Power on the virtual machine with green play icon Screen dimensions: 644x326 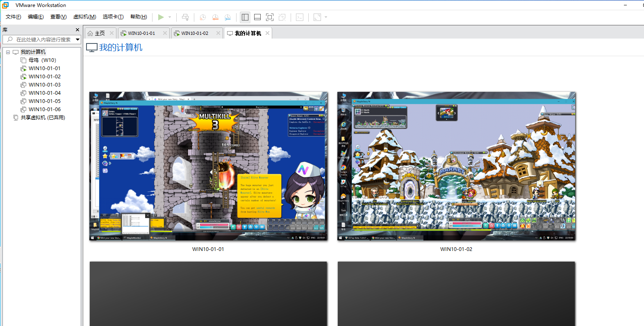click(161, 17)
